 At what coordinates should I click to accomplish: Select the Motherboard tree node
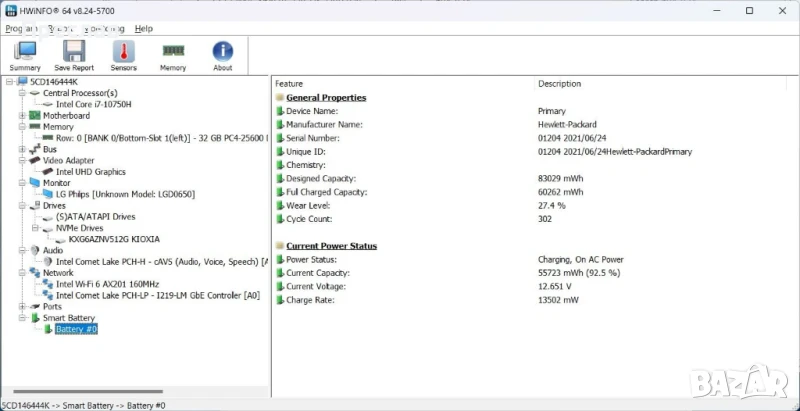(x=66, y=116)
